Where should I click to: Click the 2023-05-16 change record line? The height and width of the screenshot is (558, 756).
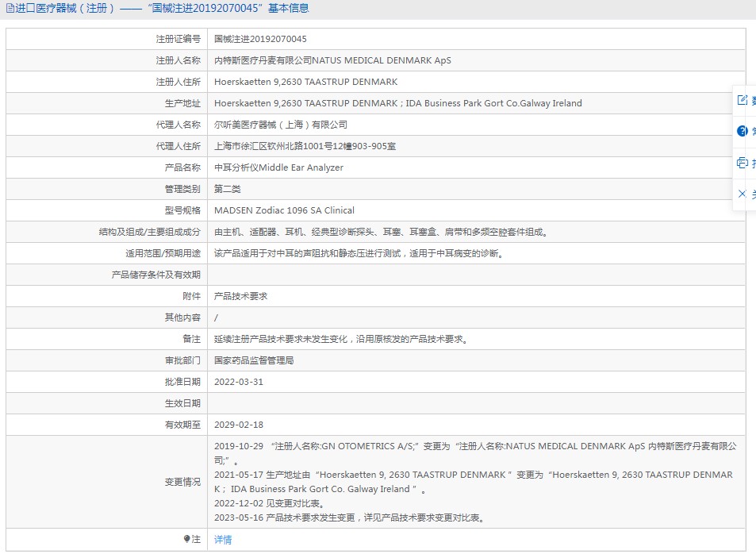click(349, 518)
